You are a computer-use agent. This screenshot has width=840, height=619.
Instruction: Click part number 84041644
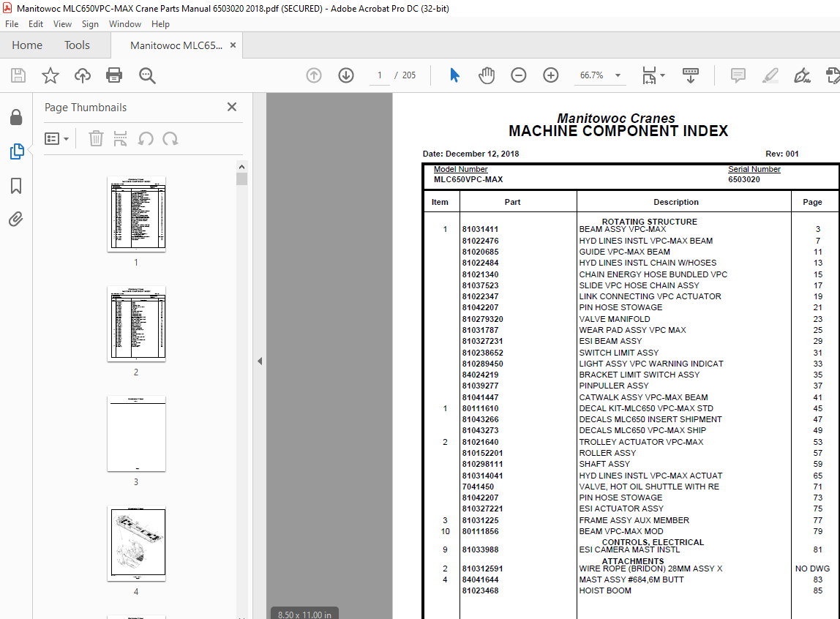pyautogui.click(x=480, y=580)
